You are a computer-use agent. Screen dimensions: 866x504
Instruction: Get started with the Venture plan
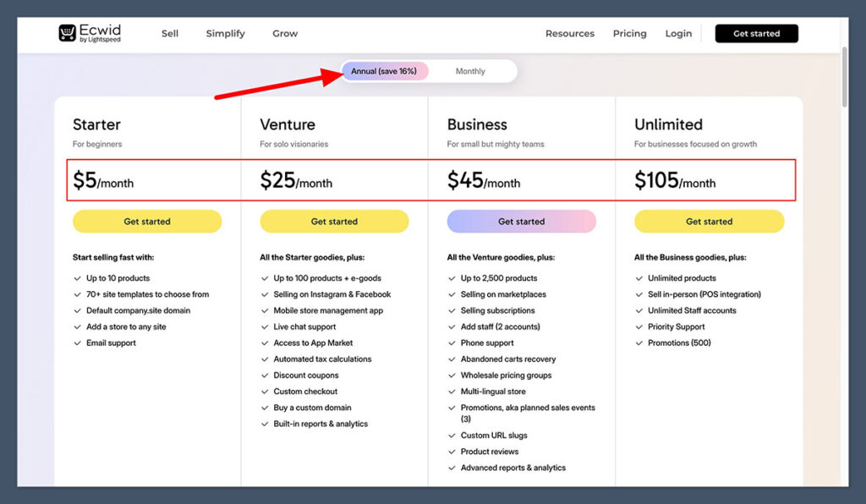click(334, 222)
